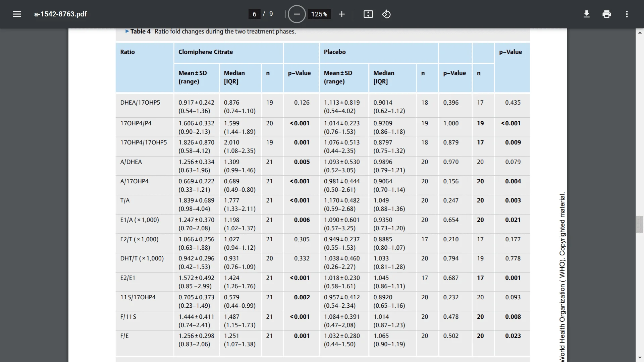This screenshot has height=362, width=644.
Task: Click the E1/A (×1,000) row label
Action: 140,220
